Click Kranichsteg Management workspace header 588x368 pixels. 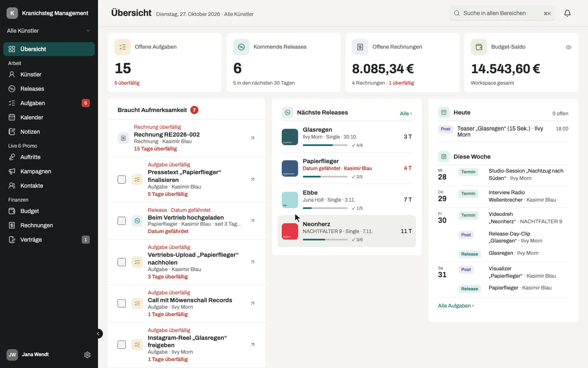tap(47, 13)
